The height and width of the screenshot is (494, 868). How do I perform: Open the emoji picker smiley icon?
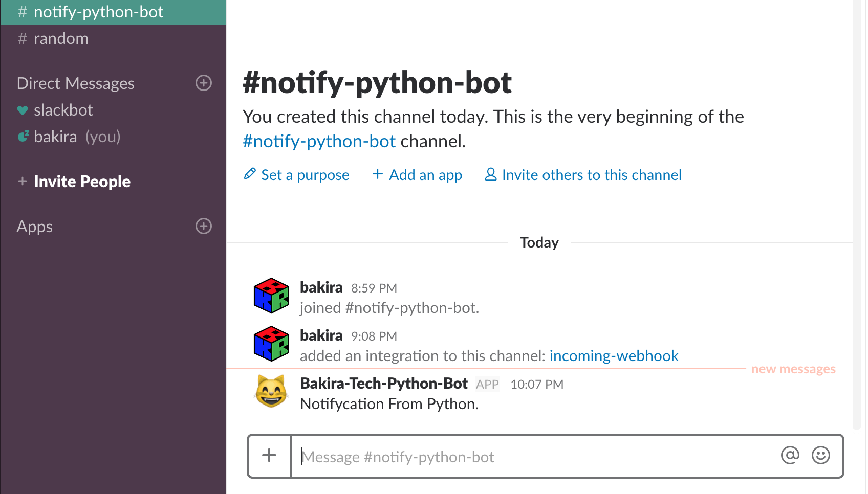pyautogui.click(x=821, y=455)
